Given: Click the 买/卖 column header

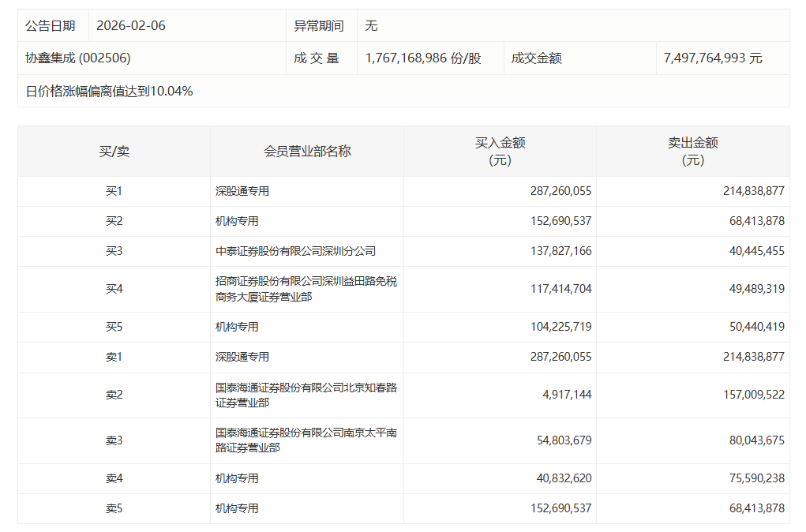Looking at the screenshot, I should coord(114,152).
